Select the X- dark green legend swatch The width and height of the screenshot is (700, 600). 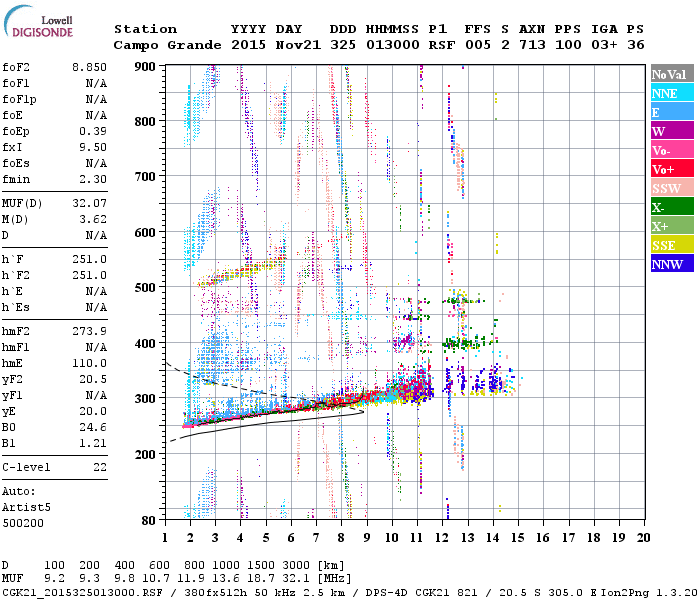coord(672,207)
